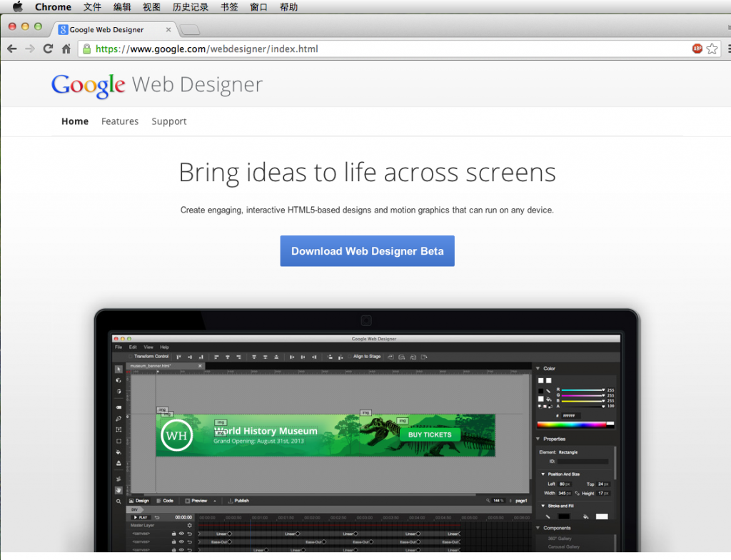Click the 'Bring ideas to life across screens' heading
The image size is (731, 560).
click(368, 173)
